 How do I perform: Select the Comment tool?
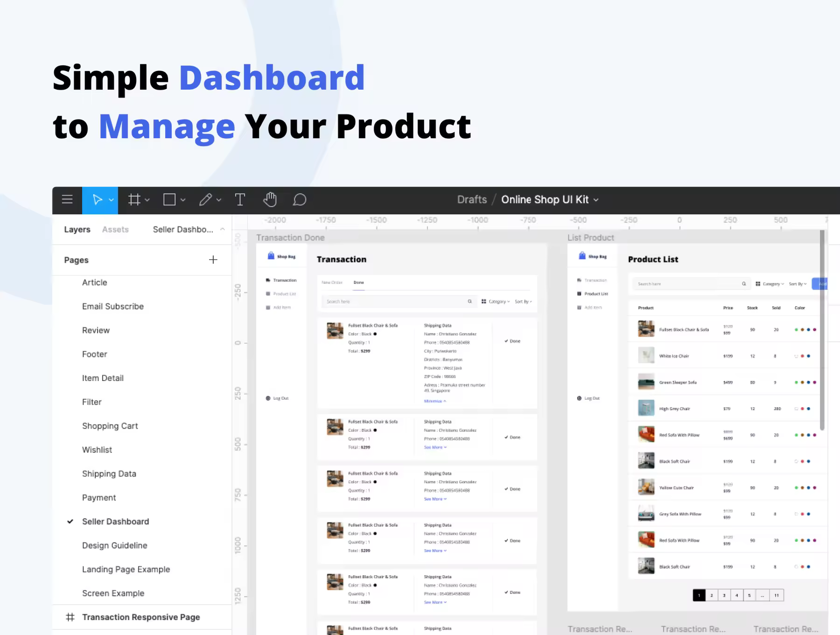(300, 200)
